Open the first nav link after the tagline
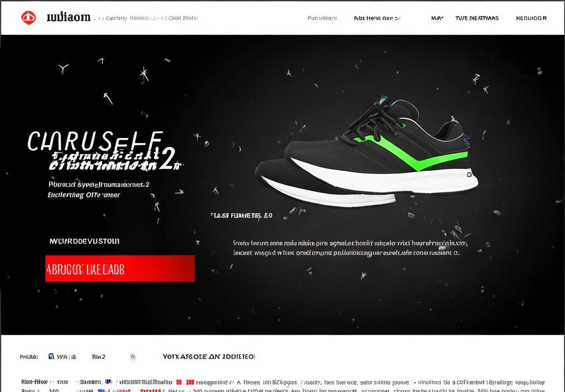Viewport: 565px width, 392px height. [323, 18]
